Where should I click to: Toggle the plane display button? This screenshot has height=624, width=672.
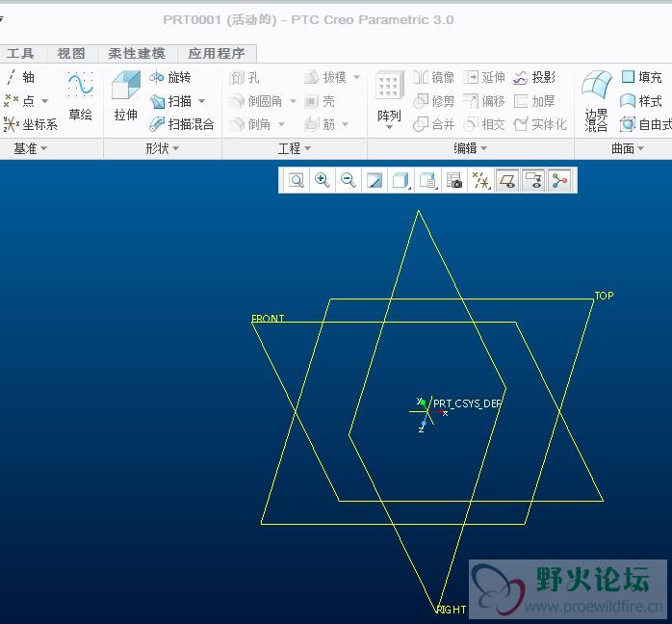click(507, 180)
